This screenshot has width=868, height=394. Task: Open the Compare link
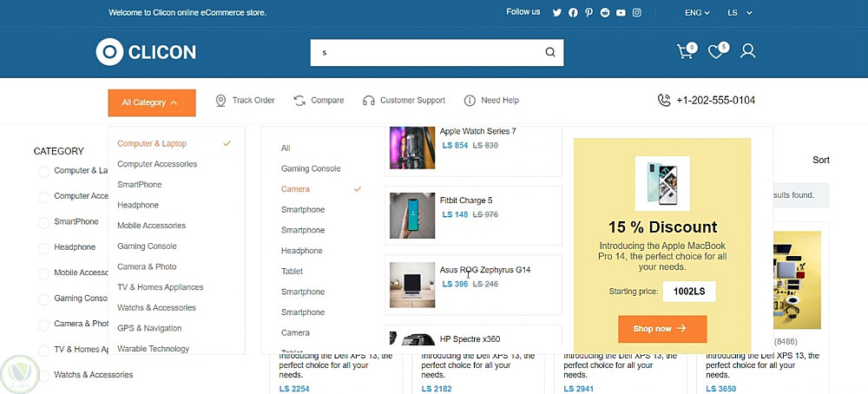click(x=327, y=100)
